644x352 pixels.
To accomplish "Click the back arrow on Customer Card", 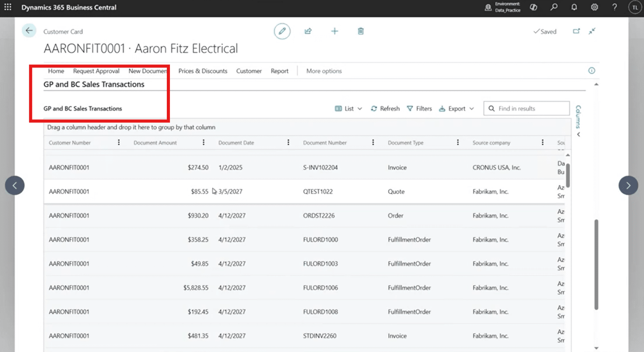I will click(x=29, y=31).
